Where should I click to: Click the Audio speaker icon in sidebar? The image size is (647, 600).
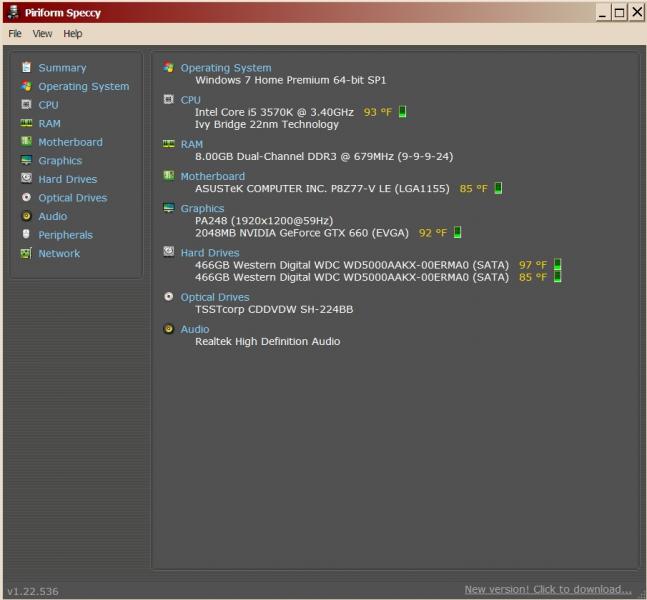tap(26, 216)
